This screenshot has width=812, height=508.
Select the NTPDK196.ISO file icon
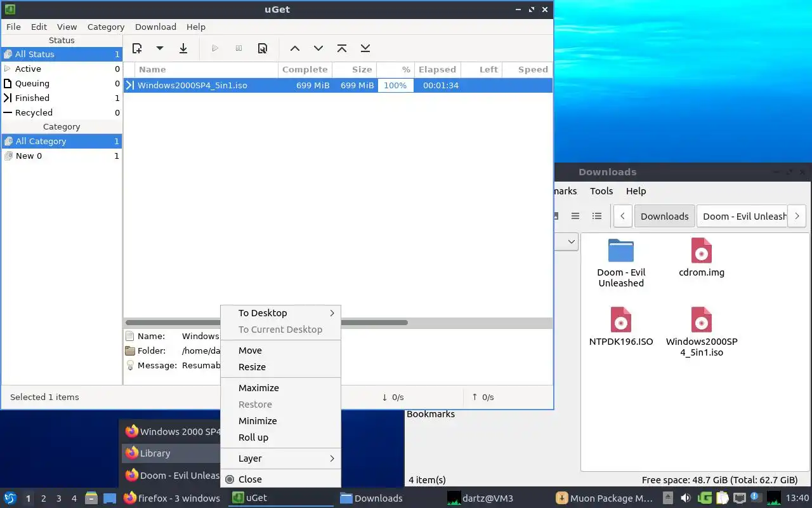(621, 319)
